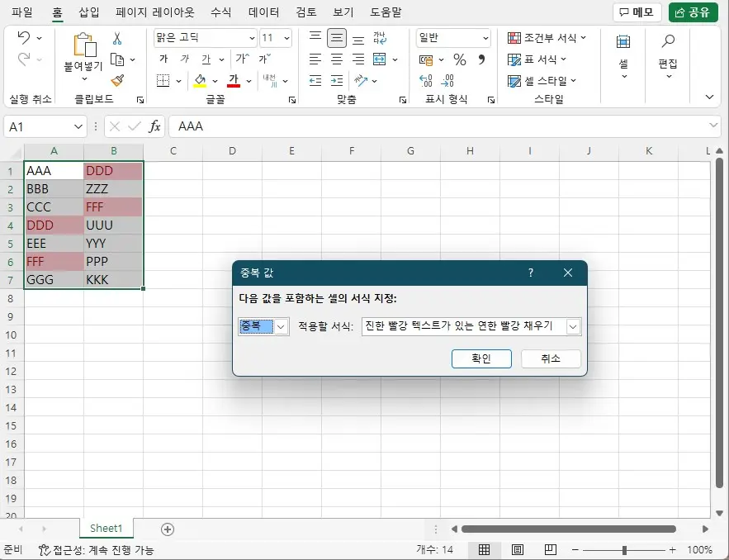Click the formula bar fx insert function

(157, 126)
